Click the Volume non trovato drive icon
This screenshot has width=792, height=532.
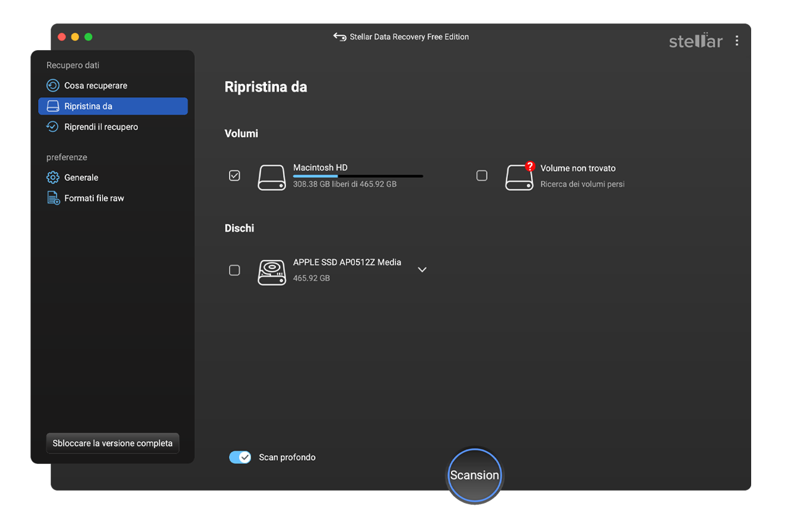click(519, 178)
